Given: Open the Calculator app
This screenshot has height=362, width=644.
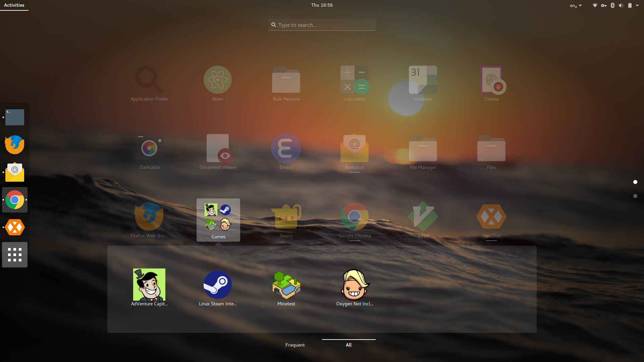Looking at the screenshot, I should coord(355,84).
